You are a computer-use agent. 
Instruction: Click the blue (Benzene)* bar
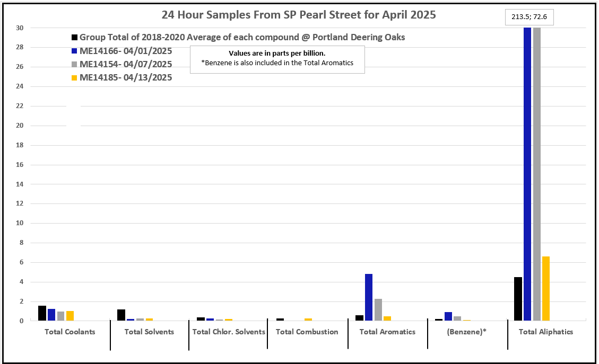tap(448, 316)
